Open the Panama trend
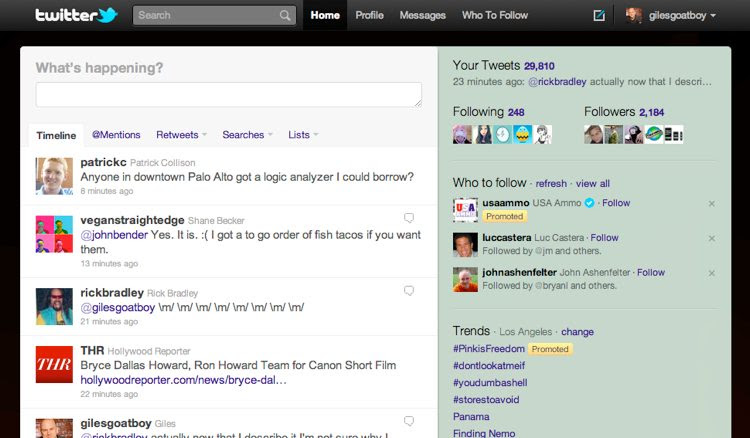The image size is (750, 438). 471,416
